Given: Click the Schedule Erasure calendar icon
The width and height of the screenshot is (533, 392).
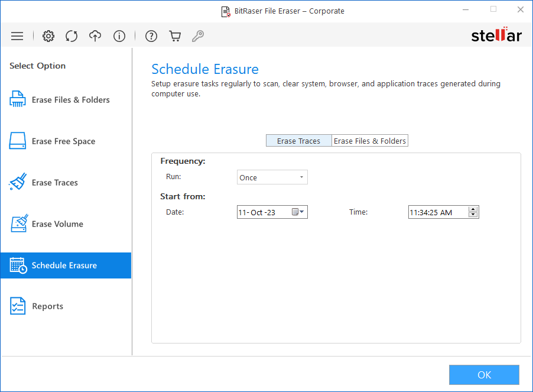Looking at the screenshot, I should tap(18, 265).
